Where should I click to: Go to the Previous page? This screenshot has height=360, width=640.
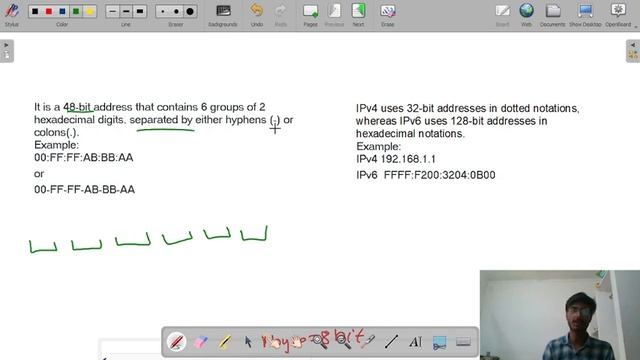334,15
